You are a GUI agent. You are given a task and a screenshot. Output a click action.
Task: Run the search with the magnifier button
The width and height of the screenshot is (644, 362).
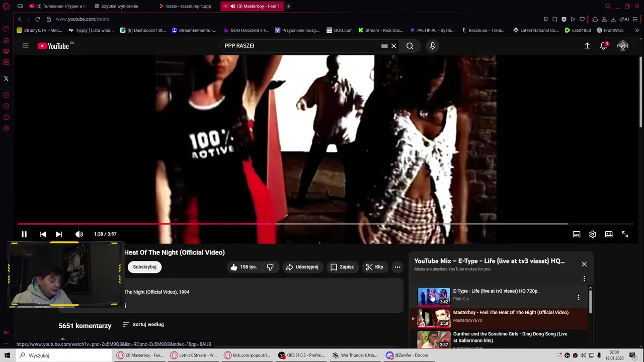pos(410,46)
